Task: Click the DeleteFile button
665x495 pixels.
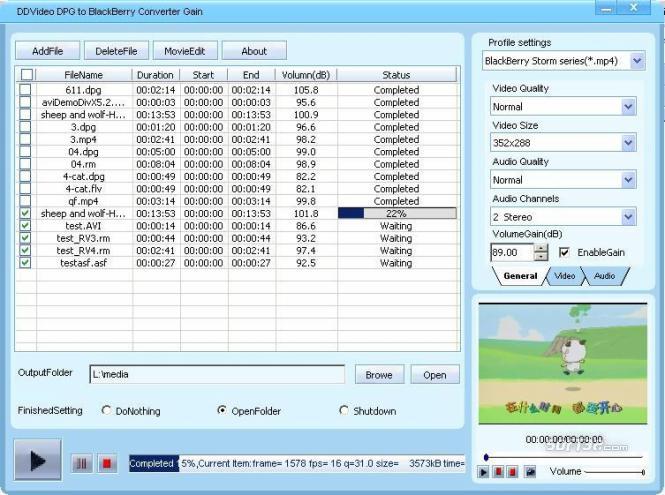Action: [x=116, y=51]
